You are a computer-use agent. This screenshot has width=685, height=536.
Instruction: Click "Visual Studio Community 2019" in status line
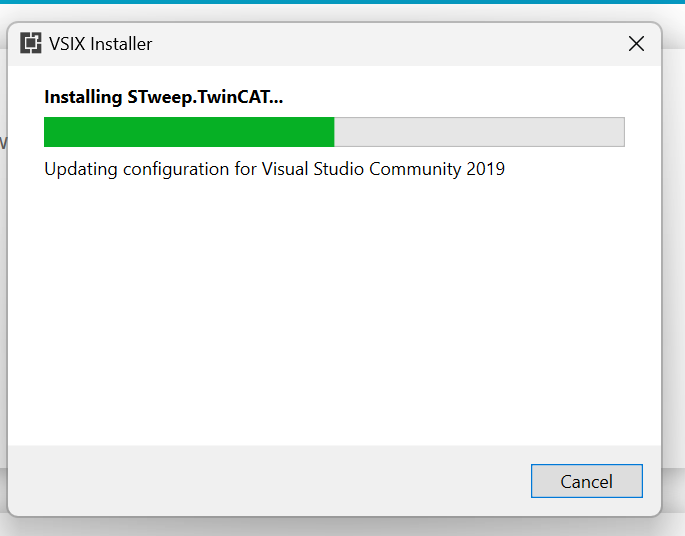coord(383,169)
